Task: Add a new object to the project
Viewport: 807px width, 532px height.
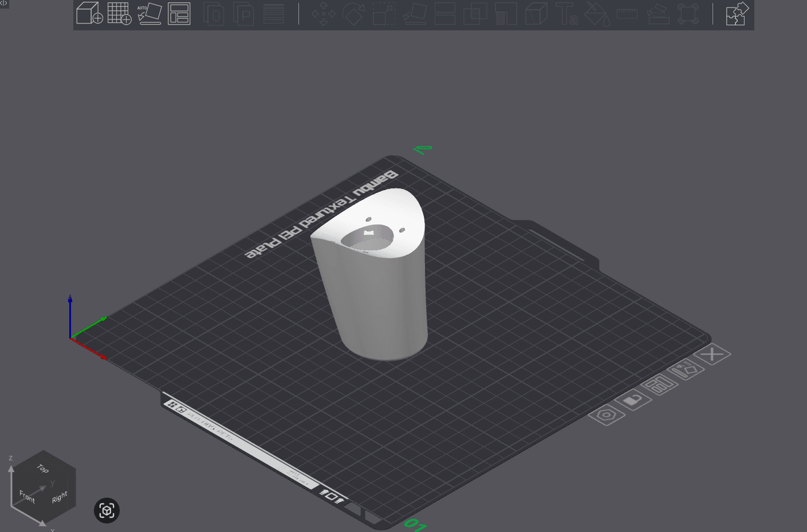Action: [89, 14]
